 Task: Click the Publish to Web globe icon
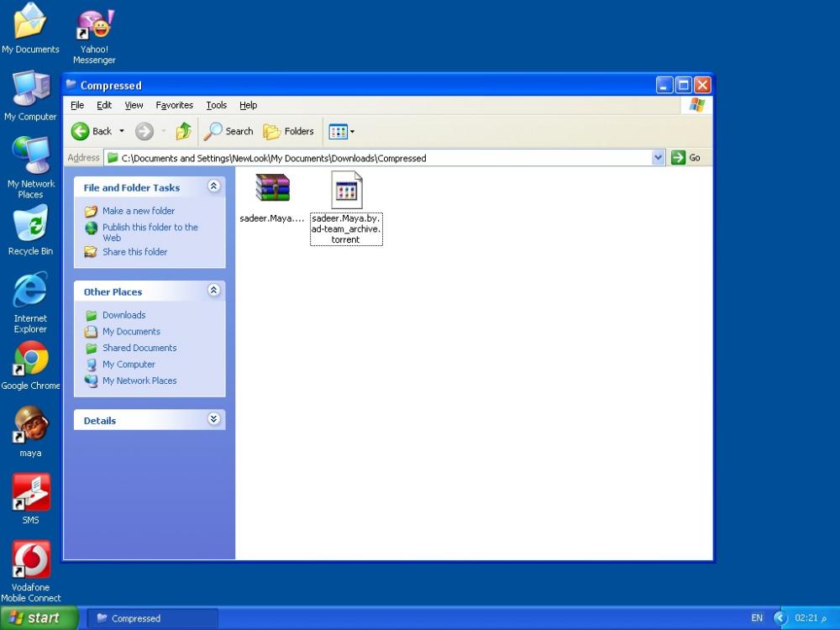pyautogui.click(x=91, y=228)
